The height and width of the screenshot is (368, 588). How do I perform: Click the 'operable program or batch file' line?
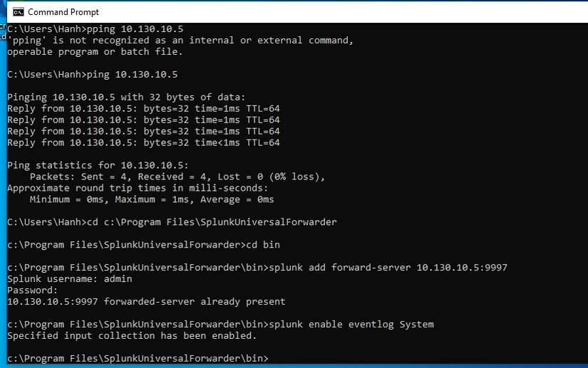(x=95, y=52)
